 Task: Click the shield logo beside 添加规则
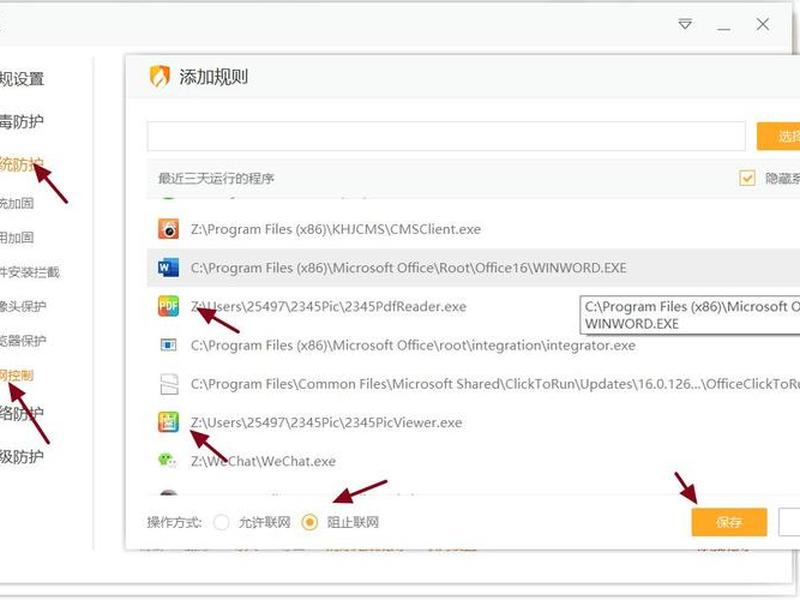(160, 77)
